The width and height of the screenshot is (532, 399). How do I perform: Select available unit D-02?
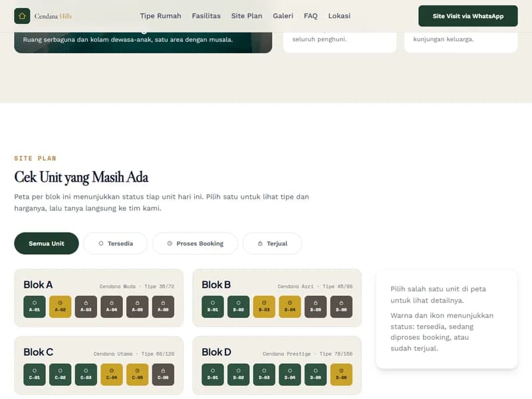[239, 374]
